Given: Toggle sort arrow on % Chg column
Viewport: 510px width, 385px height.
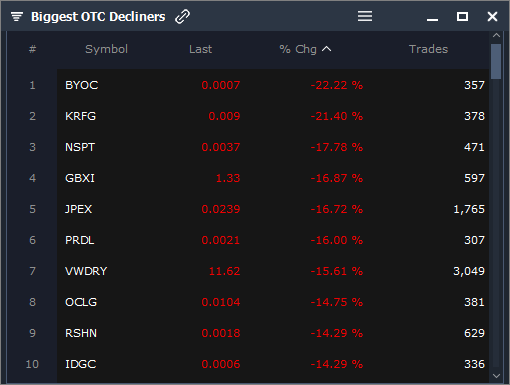Looking at the screenshot, I should [327, 49].
